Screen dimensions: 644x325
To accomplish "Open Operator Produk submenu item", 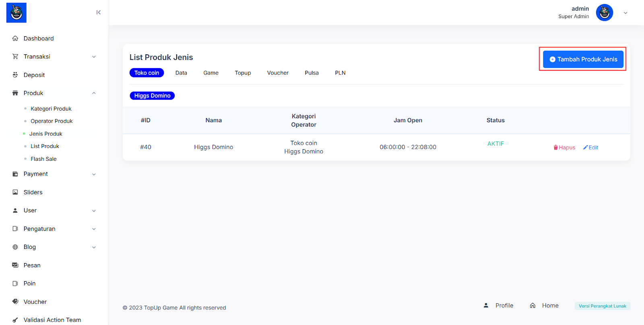I will pyautogui.click(x=52, y=121).
